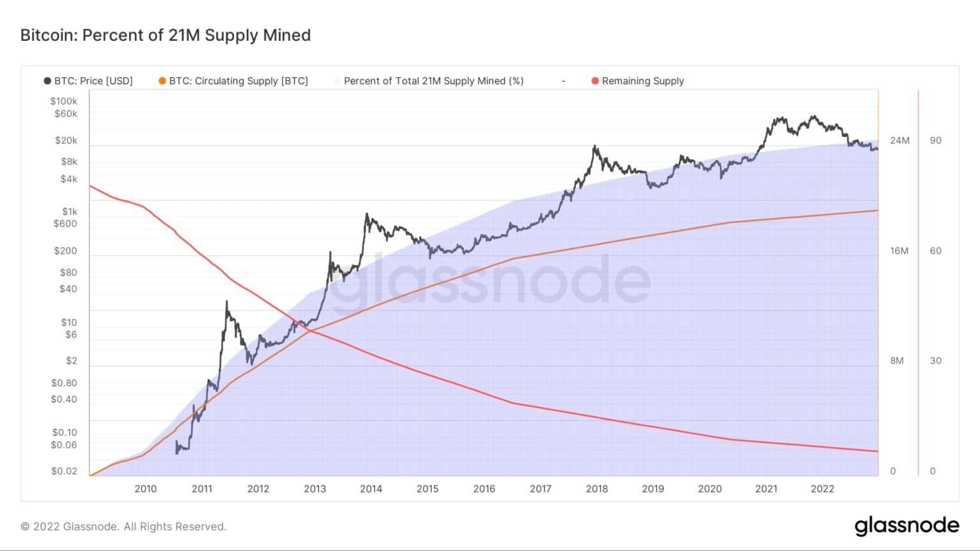The height and width of the screenshot is (551, 980).
Task: Click the 24M supply axis label
Action: pos(900,140)
